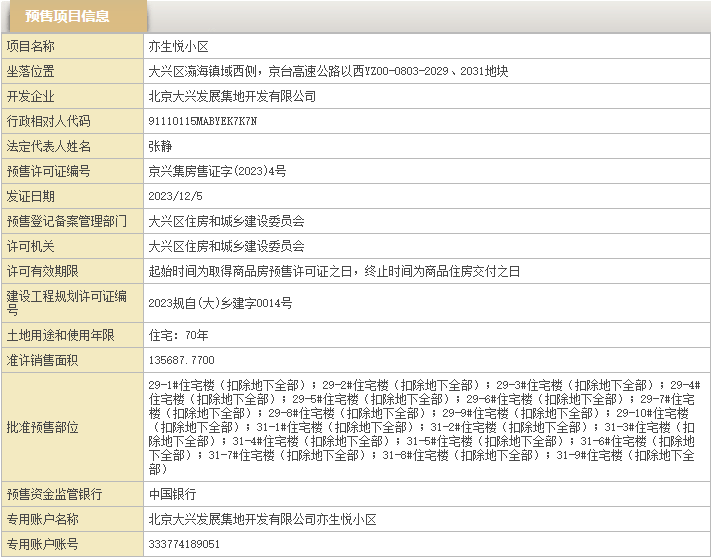
Task: Click supervising bank 中国银行
Action: coord(172,494)
